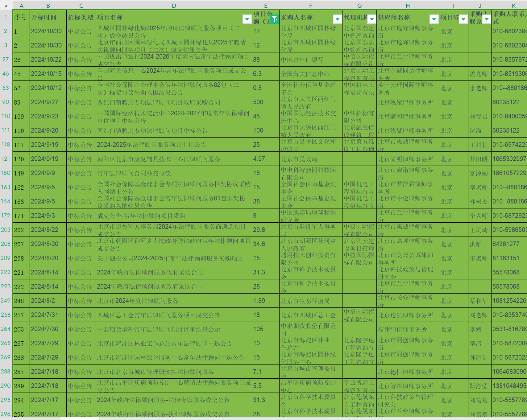The image size is (527, 420).
Task: Select the date cell 2024/10/22
Action: [48, 60]
